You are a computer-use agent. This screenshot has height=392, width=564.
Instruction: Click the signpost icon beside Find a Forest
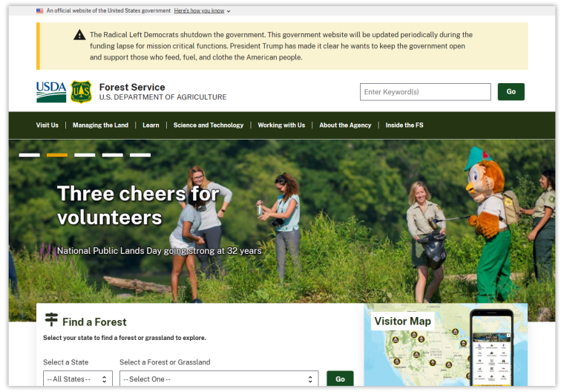[51, 319]
